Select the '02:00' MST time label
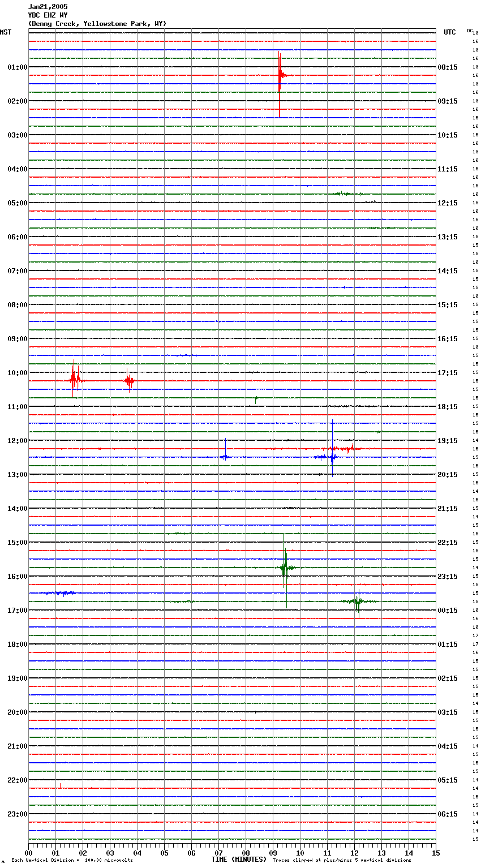This screenshot has width=481, height=868. [x=17, y=101]
